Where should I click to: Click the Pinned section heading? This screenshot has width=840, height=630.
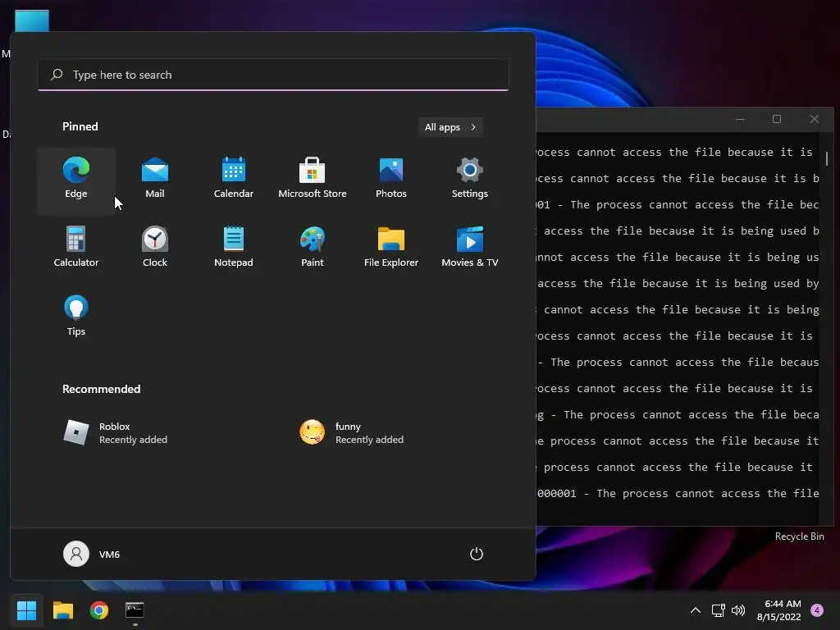[80, 126]
